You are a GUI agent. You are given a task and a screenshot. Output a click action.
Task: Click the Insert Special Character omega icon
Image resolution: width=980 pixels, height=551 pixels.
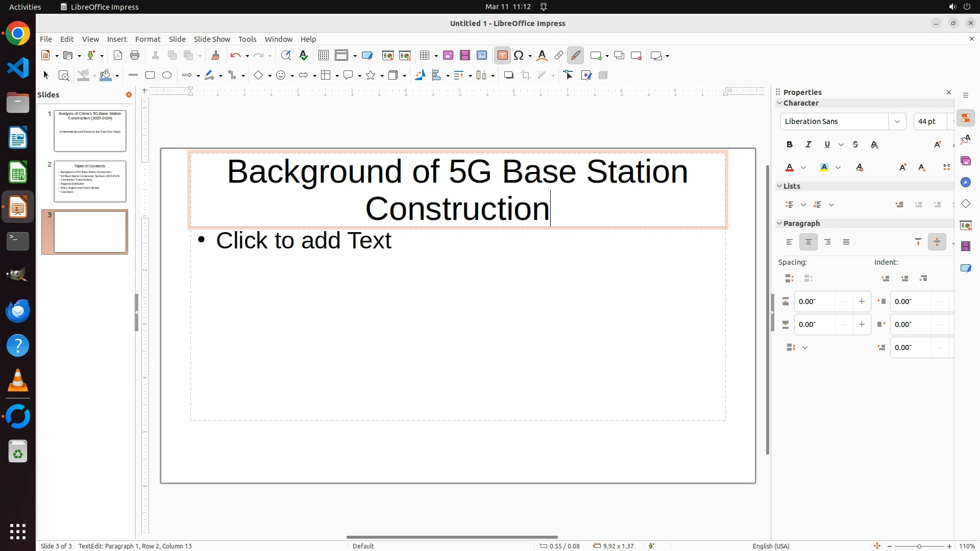coord(519,56)
